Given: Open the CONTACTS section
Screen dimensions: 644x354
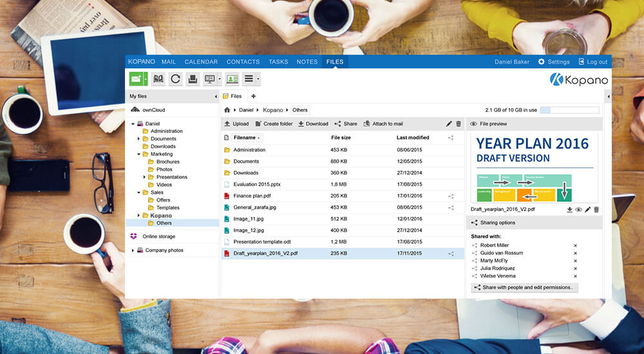Looking at the screenshot, I should (243, 62).
